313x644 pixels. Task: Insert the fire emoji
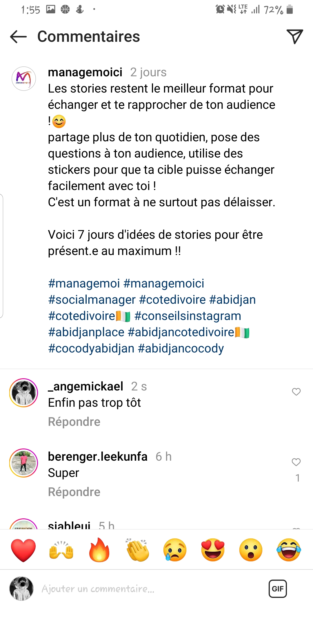[x=99, y=550]
